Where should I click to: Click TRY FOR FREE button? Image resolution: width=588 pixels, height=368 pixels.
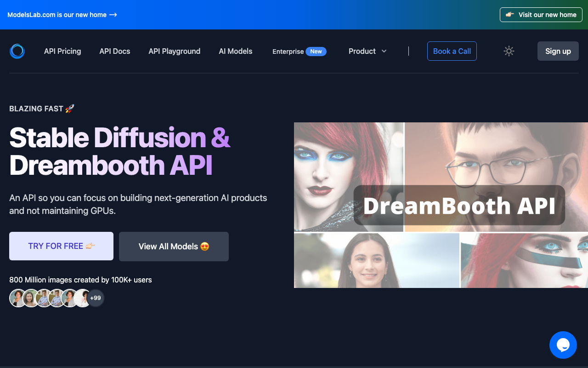[62, 246]
